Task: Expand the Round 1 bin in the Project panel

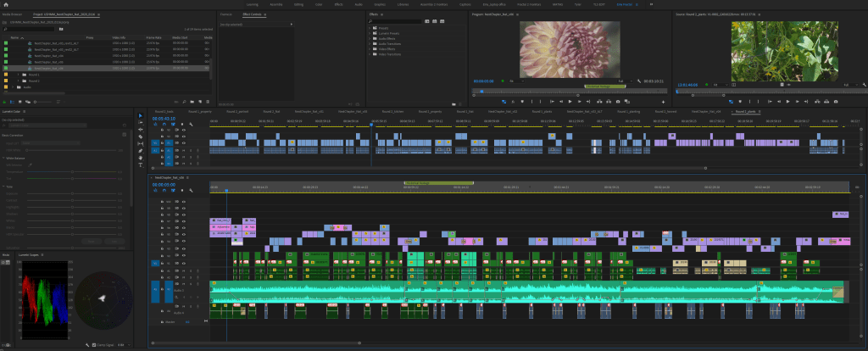Action: [18, 75]
